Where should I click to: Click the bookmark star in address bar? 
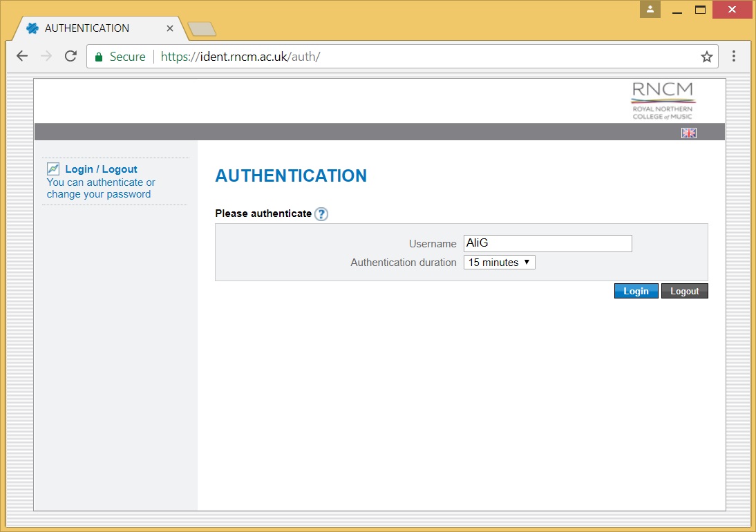pyautogui.click(x=707, y=56)
